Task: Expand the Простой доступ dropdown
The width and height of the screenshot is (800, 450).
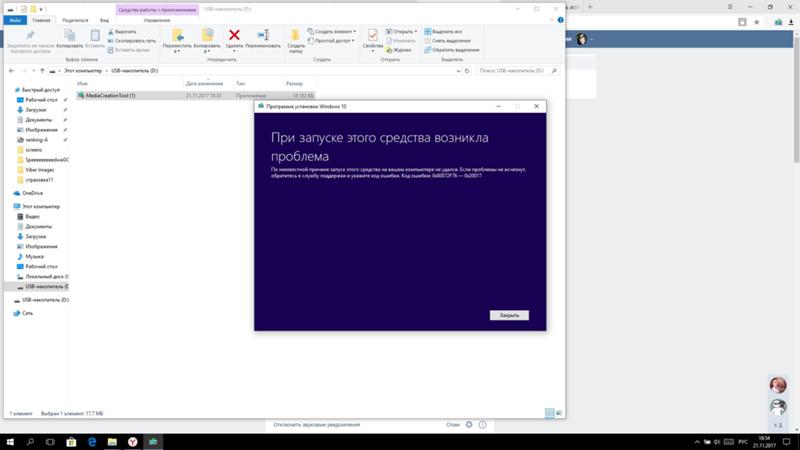Action: click(x=331, y=41)
